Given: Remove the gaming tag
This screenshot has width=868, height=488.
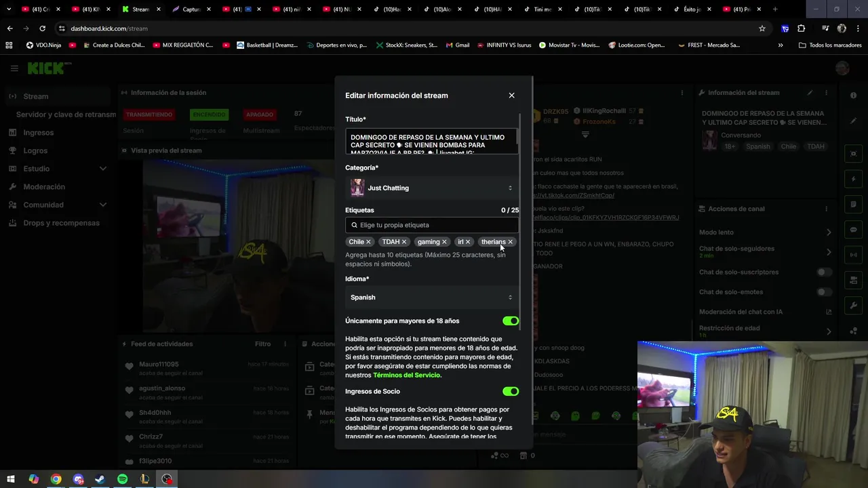Looking at the screenshot, I should (444, 242).
